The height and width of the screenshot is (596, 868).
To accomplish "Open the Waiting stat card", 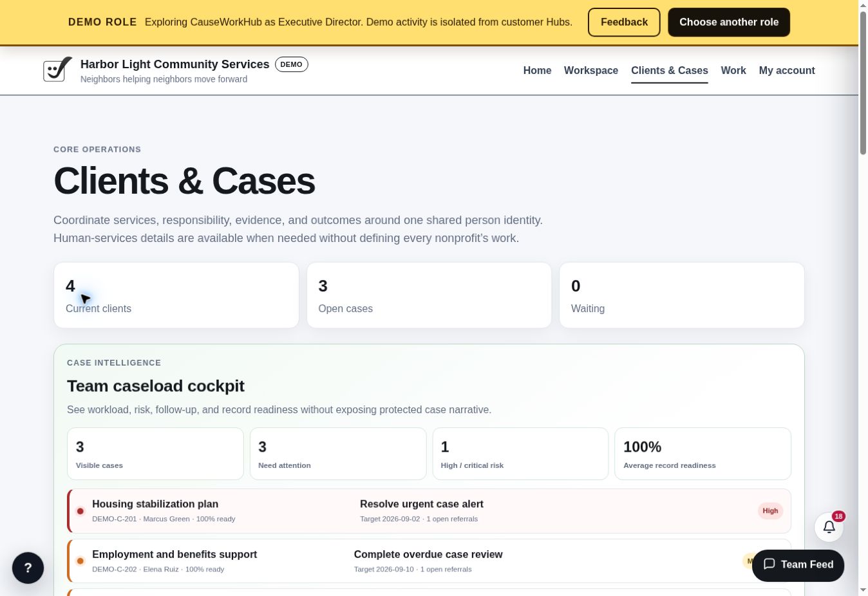I will coord(682,295).
